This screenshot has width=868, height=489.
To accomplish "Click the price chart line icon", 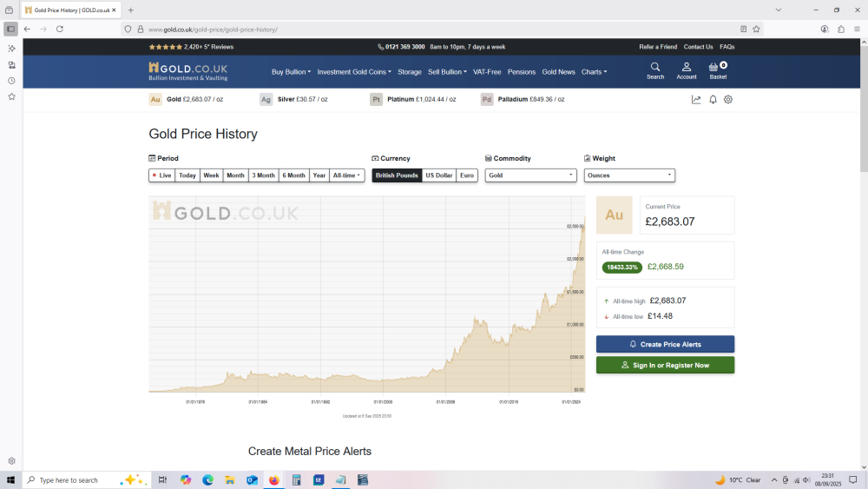I will point(696,100).
